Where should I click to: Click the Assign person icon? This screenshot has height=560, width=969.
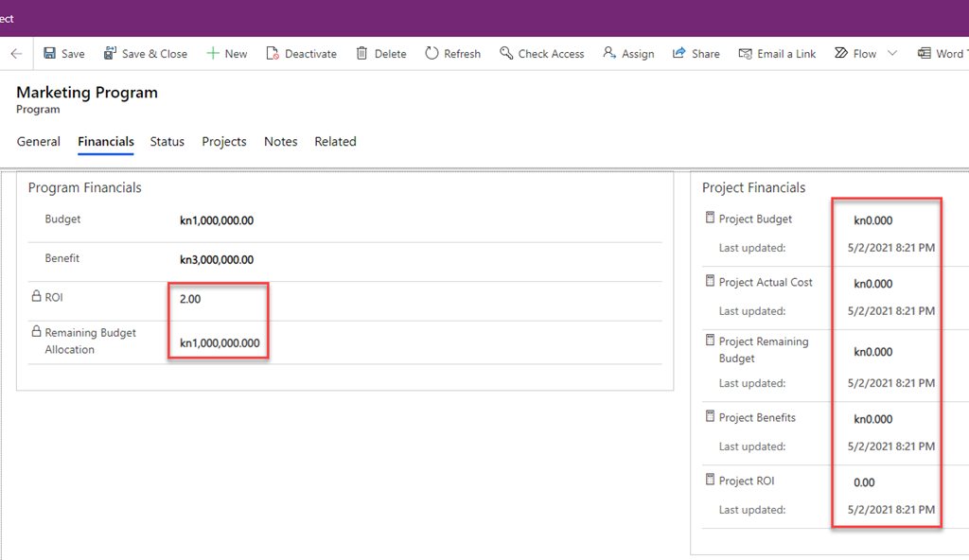(609, 54)
